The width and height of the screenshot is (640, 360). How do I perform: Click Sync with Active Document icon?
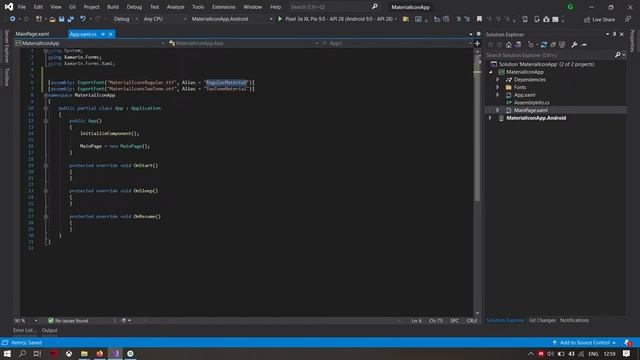click(544, 45)
